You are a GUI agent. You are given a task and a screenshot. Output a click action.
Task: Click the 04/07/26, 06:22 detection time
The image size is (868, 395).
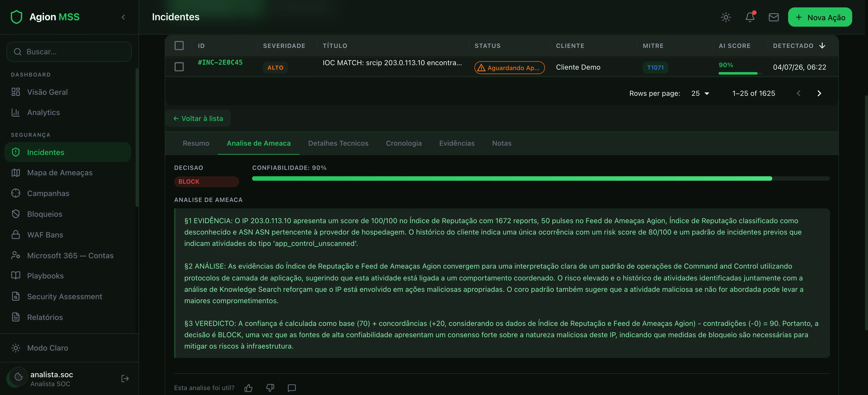(800, 67)
